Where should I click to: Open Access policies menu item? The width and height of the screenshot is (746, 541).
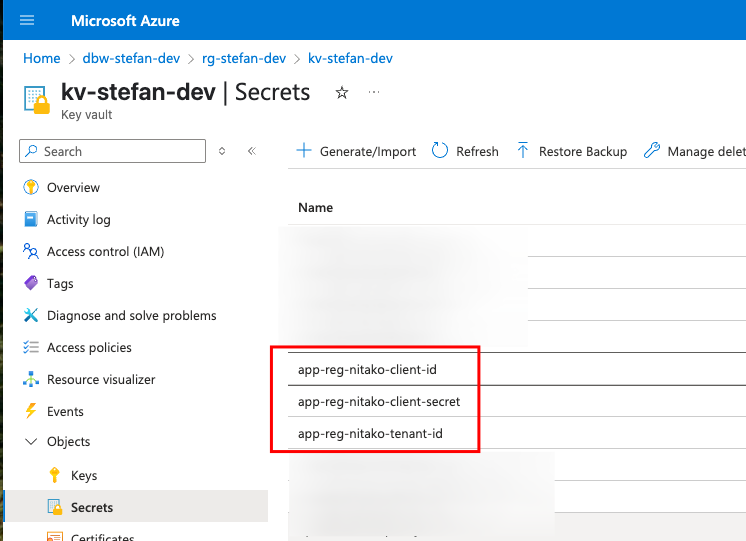click(89, 347)
